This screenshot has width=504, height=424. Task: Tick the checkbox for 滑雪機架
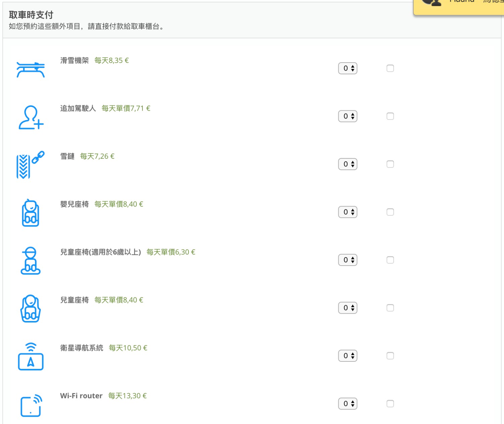coord(390,68)
